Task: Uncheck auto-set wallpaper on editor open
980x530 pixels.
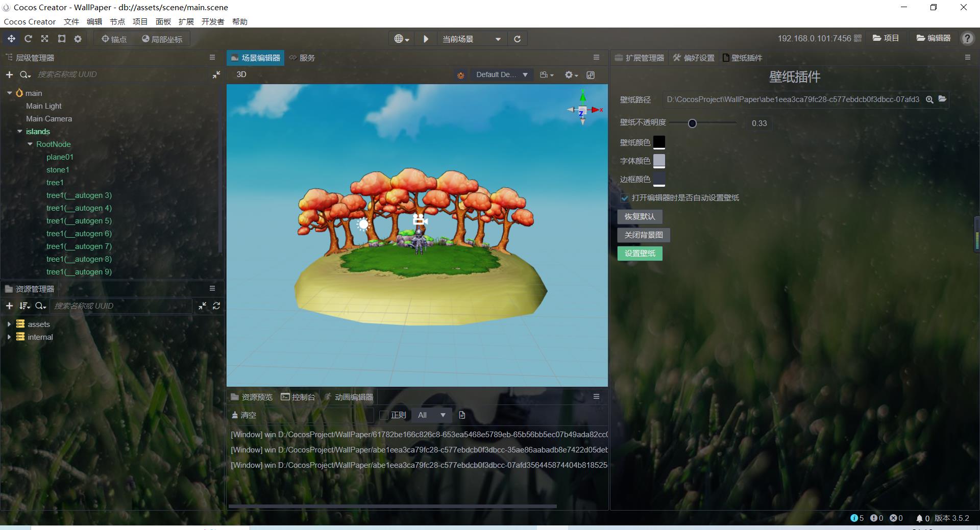Action: tap(624, 197)
